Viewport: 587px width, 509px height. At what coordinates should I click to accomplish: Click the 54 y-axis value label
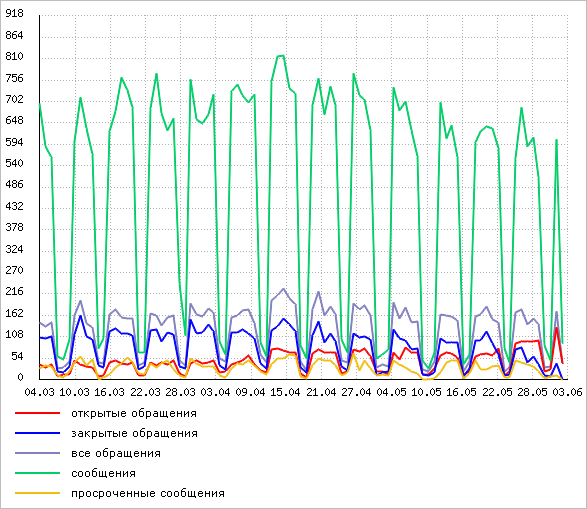tap(17, 356)
